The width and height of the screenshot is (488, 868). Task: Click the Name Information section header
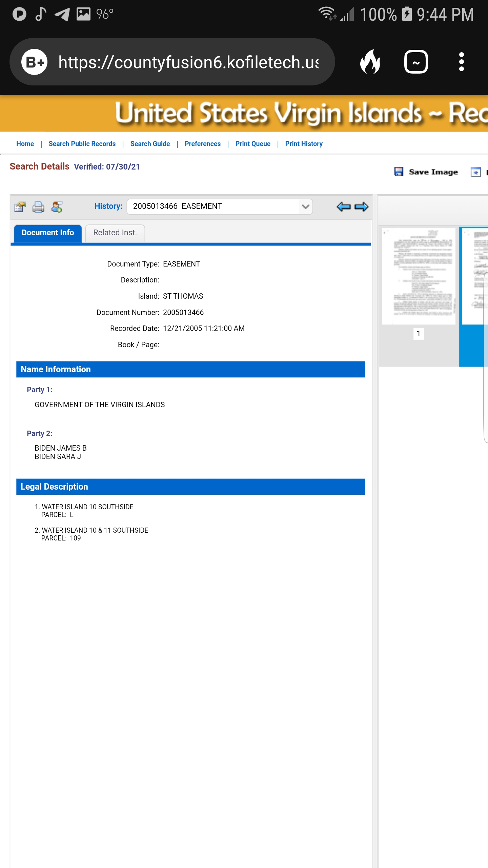click(x=191, y=369)
